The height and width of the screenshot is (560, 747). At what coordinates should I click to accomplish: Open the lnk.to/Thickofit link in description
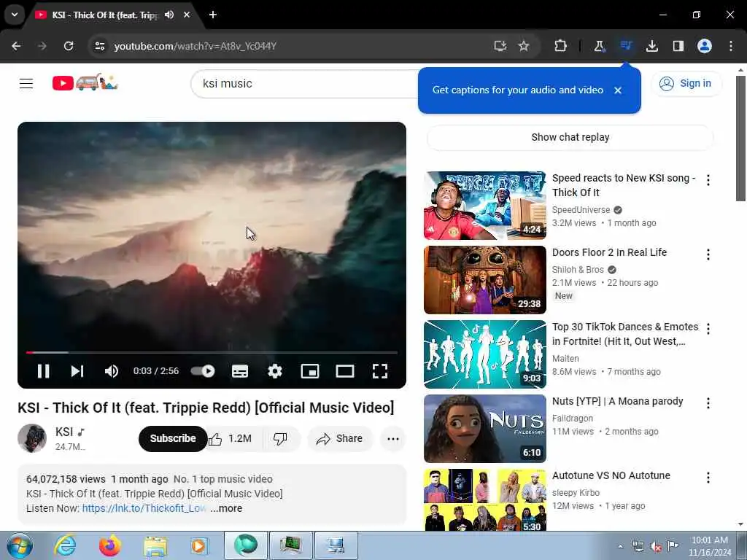144,508
